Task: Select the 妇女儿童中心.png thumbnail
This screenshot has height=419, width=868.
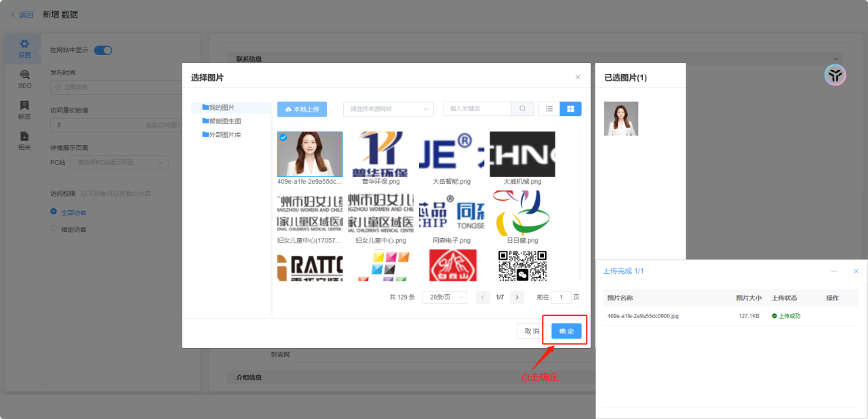Action: pos(380,213)
